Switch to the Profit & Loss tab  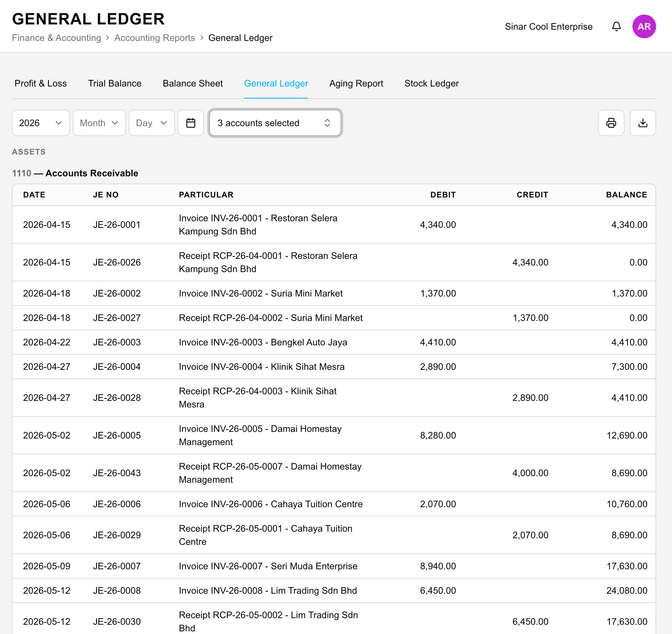coord(41,84)
